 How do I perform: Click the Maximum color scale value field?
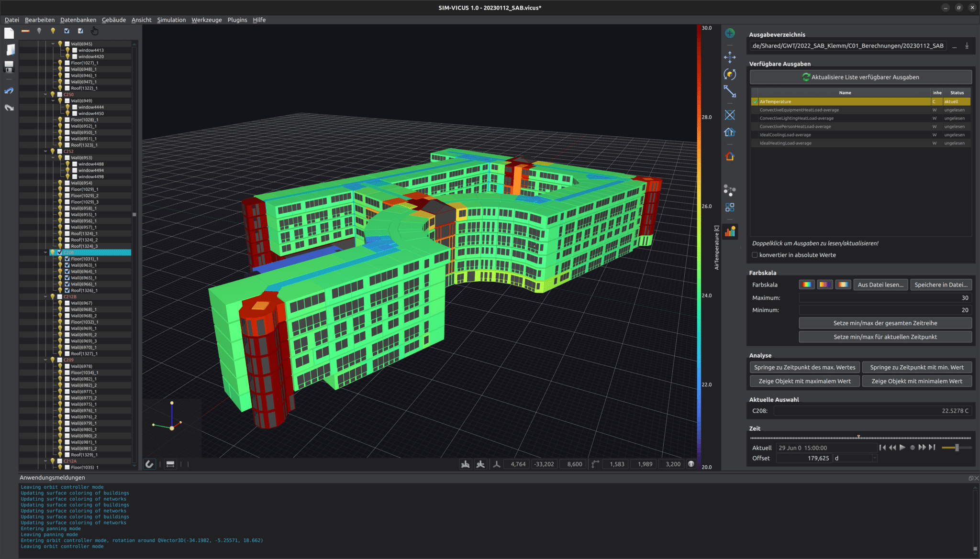885,297
